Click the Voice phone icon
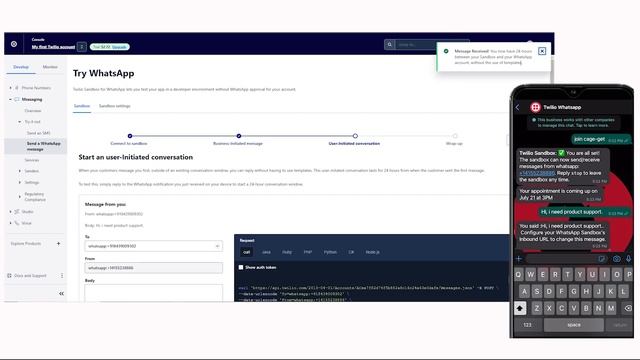This screenshot has width=640, height=360. (17, 223)
